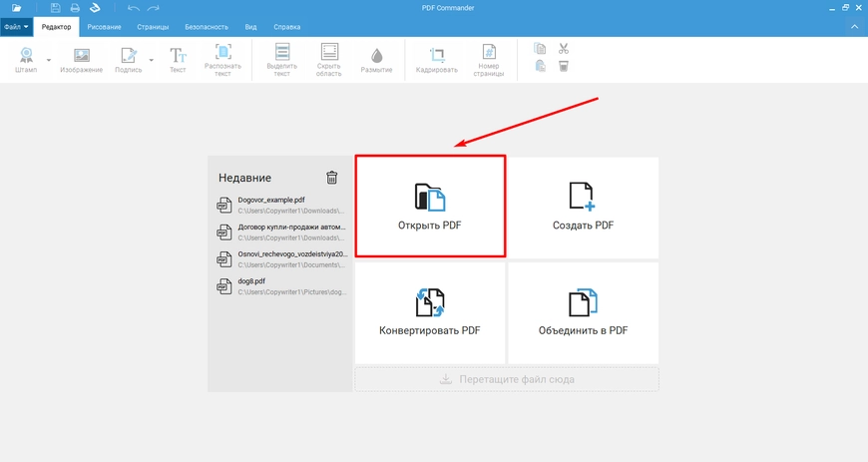This screenshot has width=868, height=462.
Task: Open the Справка tab
Action: (286, 27)
